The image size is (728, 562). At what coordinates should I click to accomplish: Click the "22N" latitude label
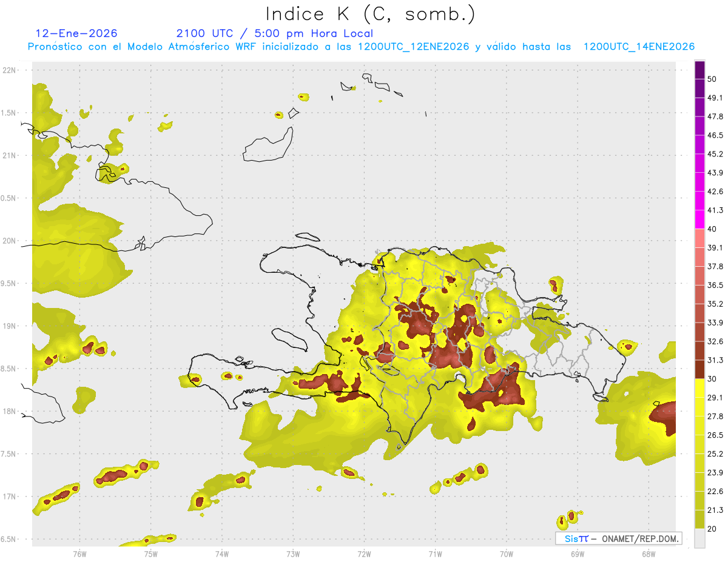click(x=8, y=70)
